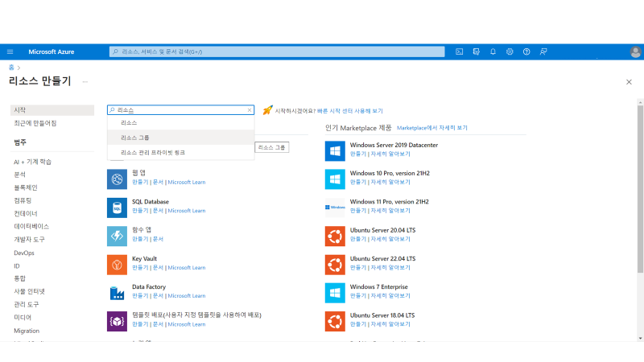Open the 분석 category
The width and height of the screenshot is (644, 362).
coord(19,175)
